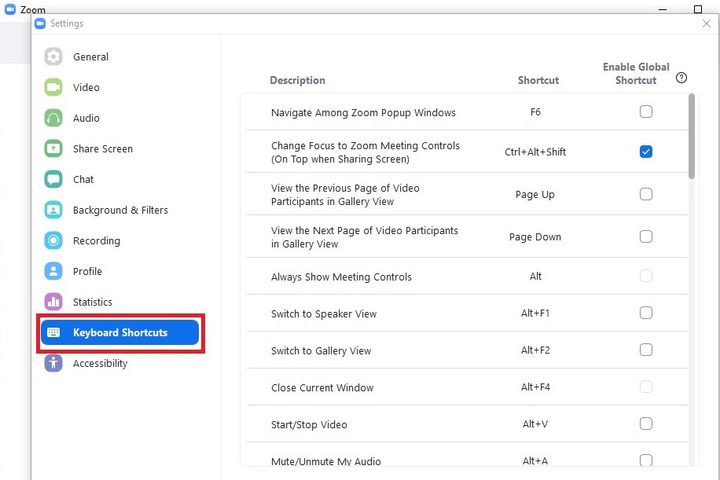Click the 'Description' column header

[298, 80]
